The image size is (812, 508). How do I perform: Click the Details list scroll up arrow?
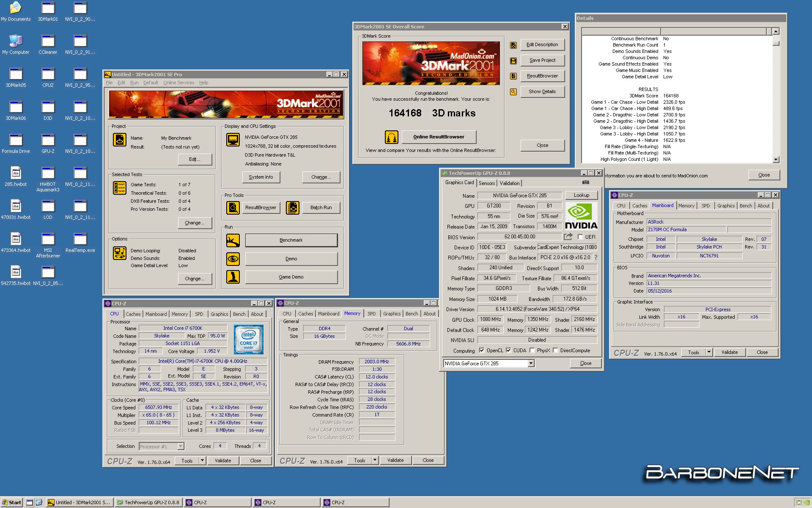click(x=776, y=31)
